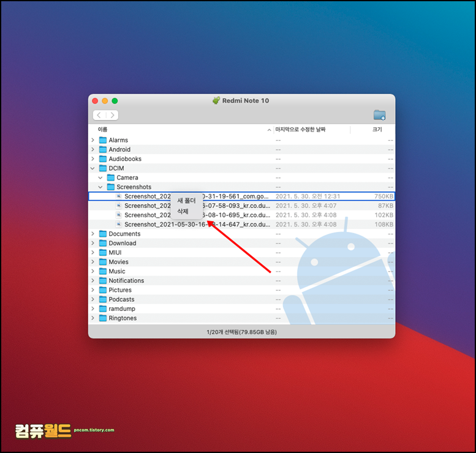The image size is (476, 453).
Task: Click the Podcasts folder icon
Action: (x=103, y=300)
